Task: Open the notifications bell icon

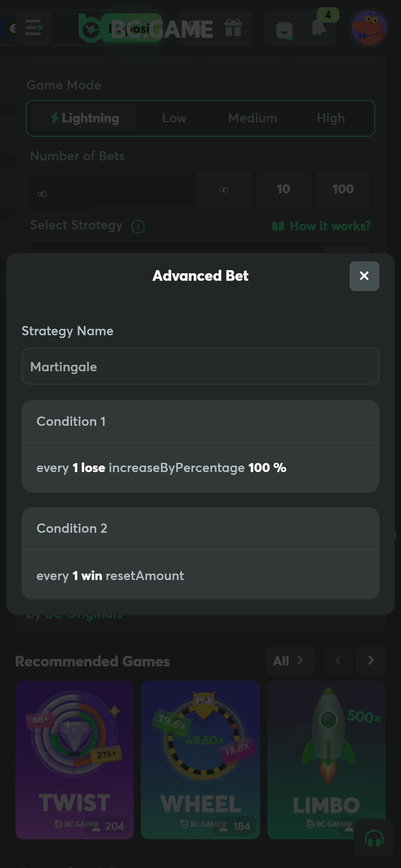Action: click(x=319, y=28)
